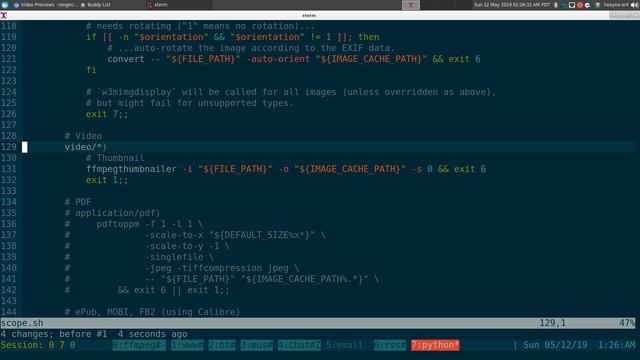
Task: Click the xterm window title text
Action: (309, 16)
